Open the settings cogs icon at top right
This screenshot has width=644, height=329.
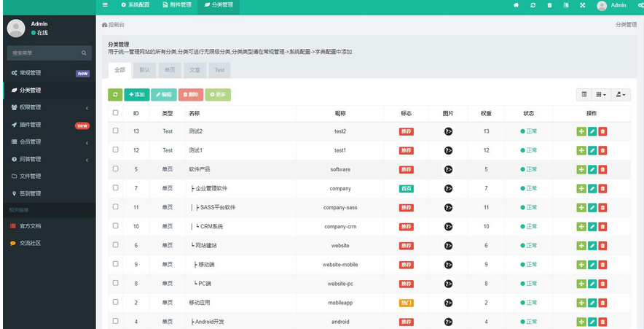click(x=641, y=5)
